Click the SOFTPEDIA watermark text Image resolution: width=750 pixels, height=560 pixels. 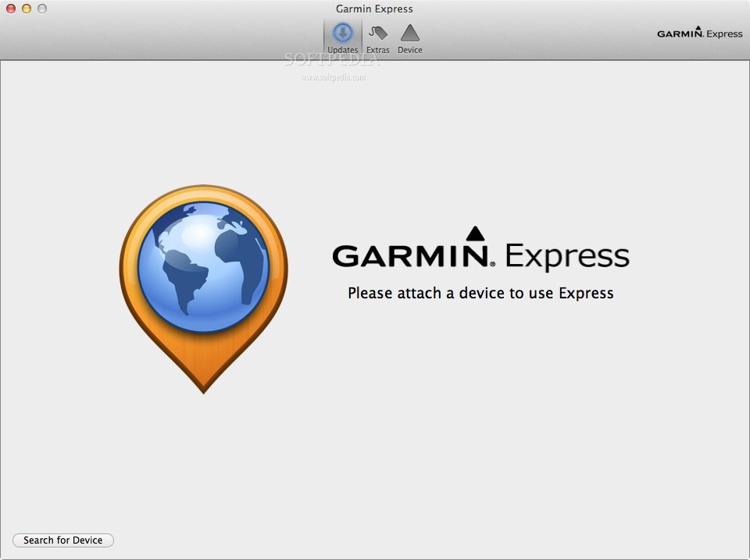click(334, 61)
